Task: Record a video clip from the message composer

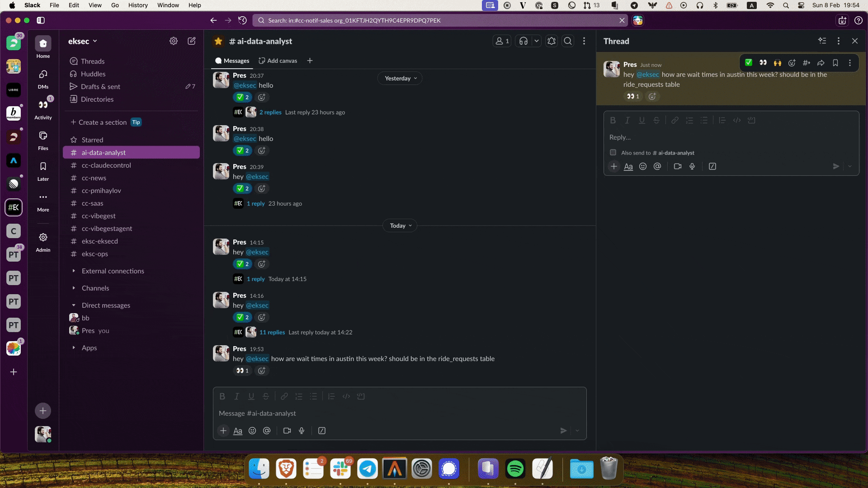Action: click(287, 431)
